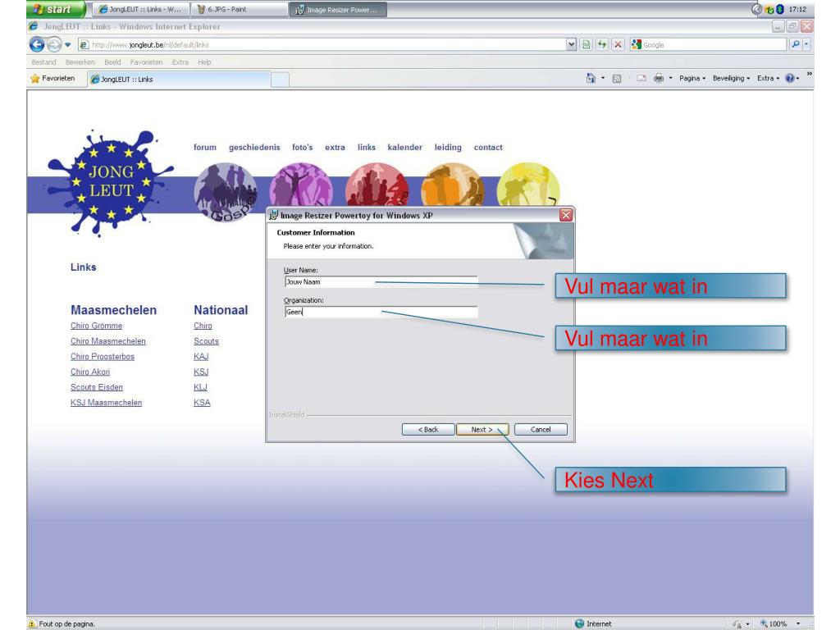Click the Internet zone globe in status bar

pos(579,623)
